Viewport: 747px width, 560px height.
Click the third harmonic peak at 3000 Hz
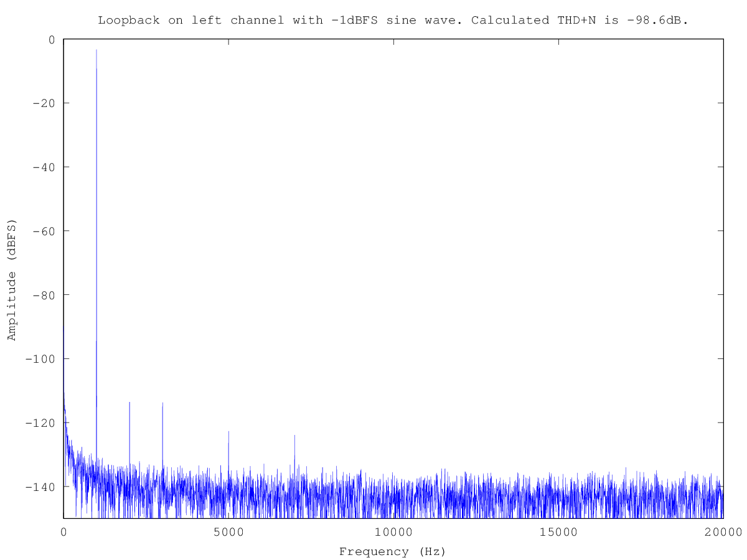point(162,404)
